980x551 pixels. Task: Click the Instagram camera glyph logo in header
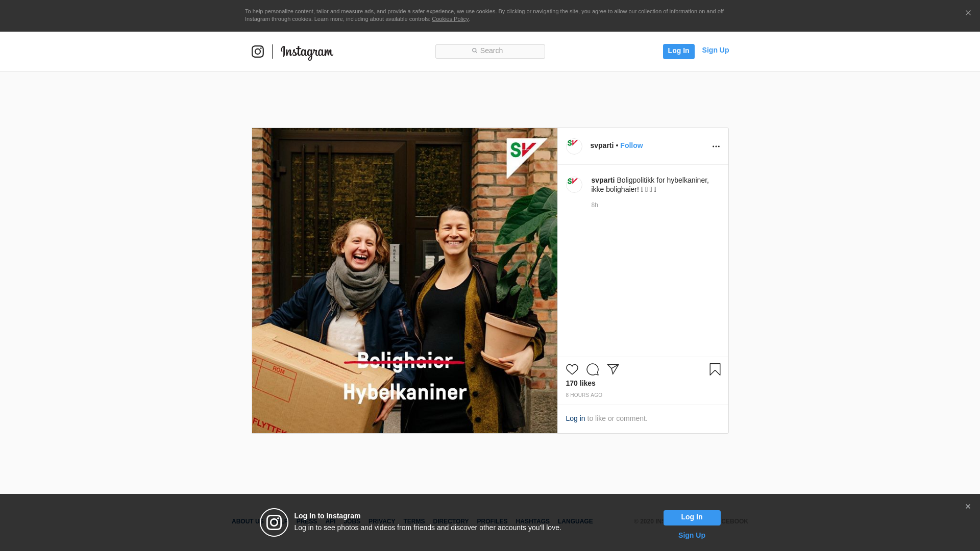click(x=258, y=52)
